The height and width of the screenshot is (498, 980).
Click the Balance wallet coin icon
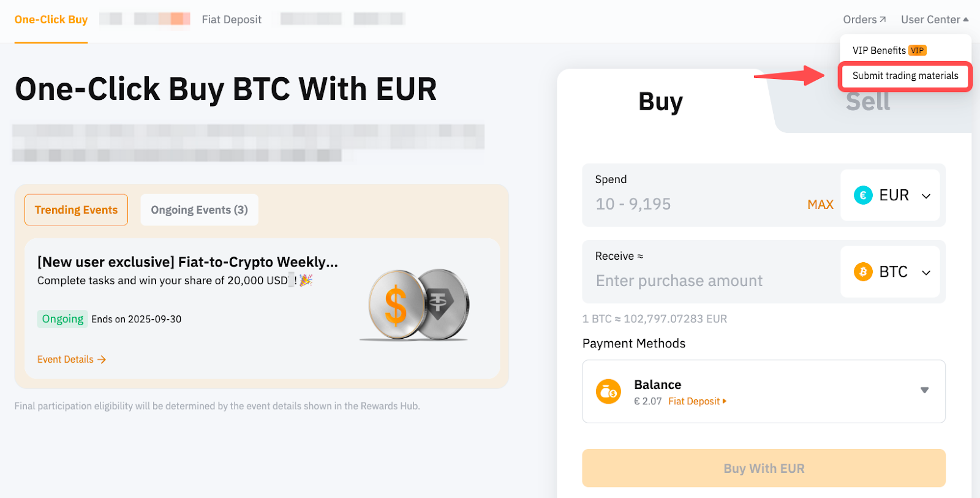click(x=608, y=391)
